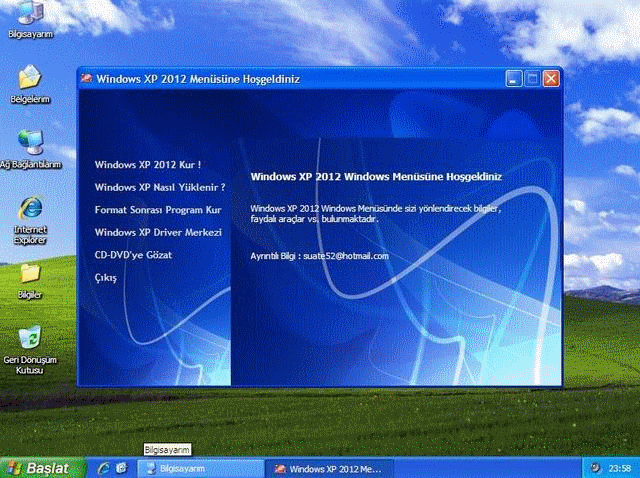Switch to Bilgisayarım taskbar window

pyautogui.click(x=201, y=468)
